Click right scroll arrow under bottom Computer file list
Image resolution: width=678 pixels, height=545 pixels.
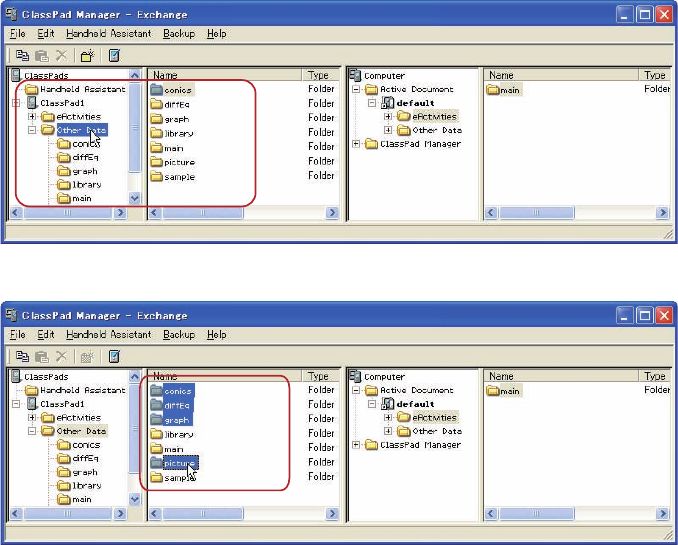click(x=662, y=513)
